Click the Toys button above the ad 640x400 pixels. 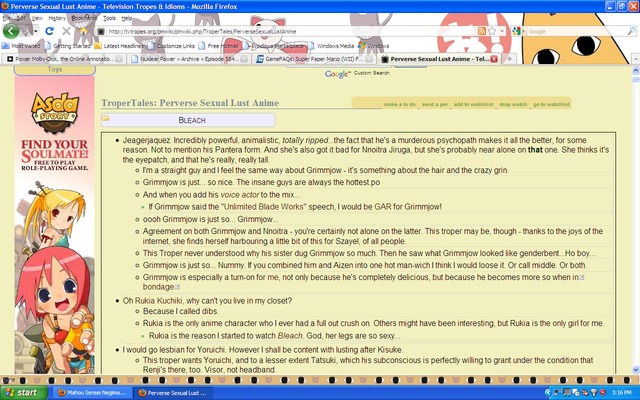tap(55, 69)
